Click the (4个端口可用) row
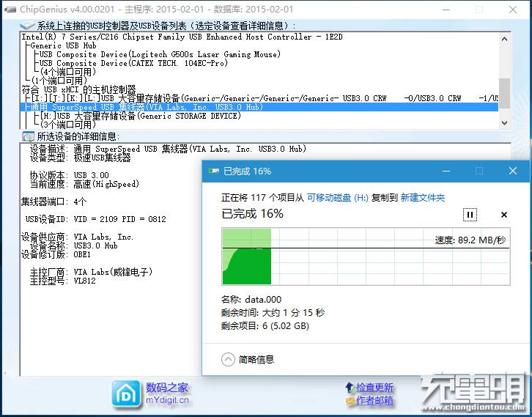 [68, 72]
